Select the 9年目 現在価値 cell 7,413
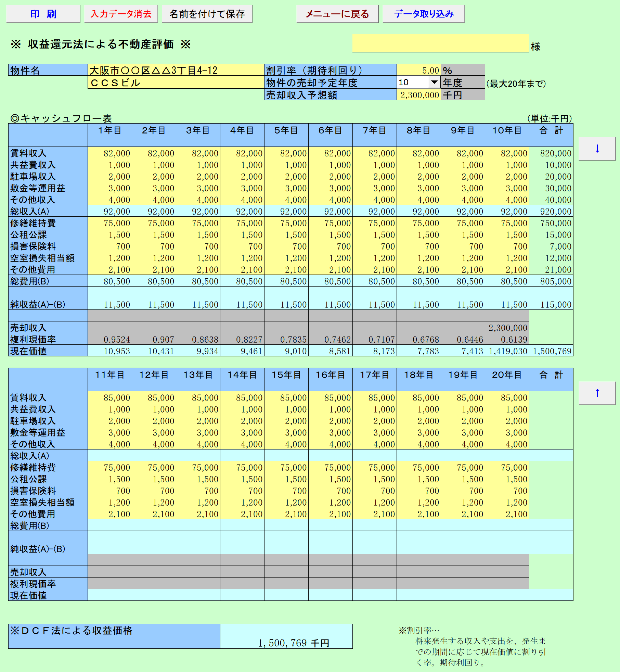This screenshot has height=672, width=620. pyautogui.click(x=463, y=351)
